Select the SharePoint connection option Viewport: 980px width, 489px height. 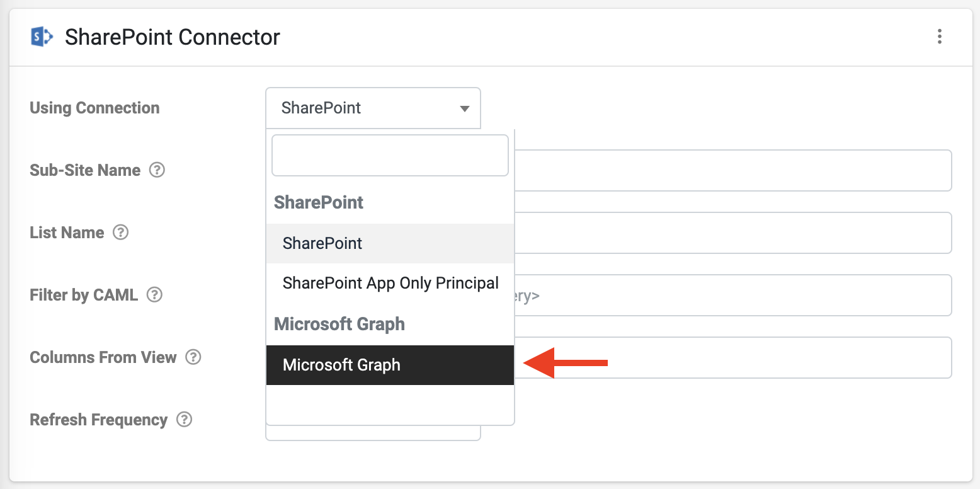(390, 243)
